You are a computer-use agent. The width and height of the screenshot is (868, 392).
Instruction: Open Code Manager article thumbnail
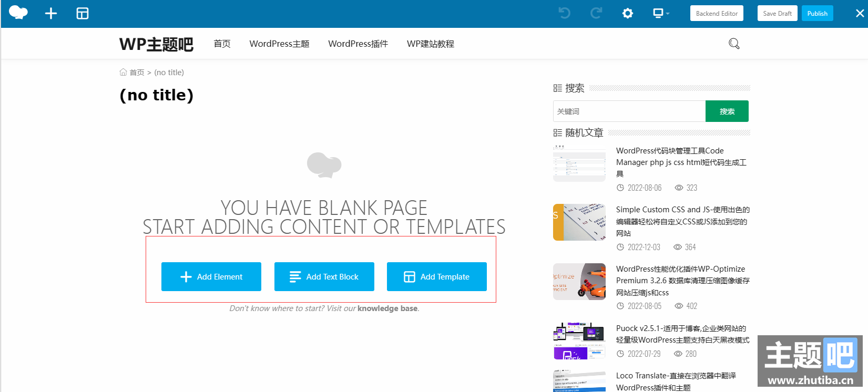point(579,163)
